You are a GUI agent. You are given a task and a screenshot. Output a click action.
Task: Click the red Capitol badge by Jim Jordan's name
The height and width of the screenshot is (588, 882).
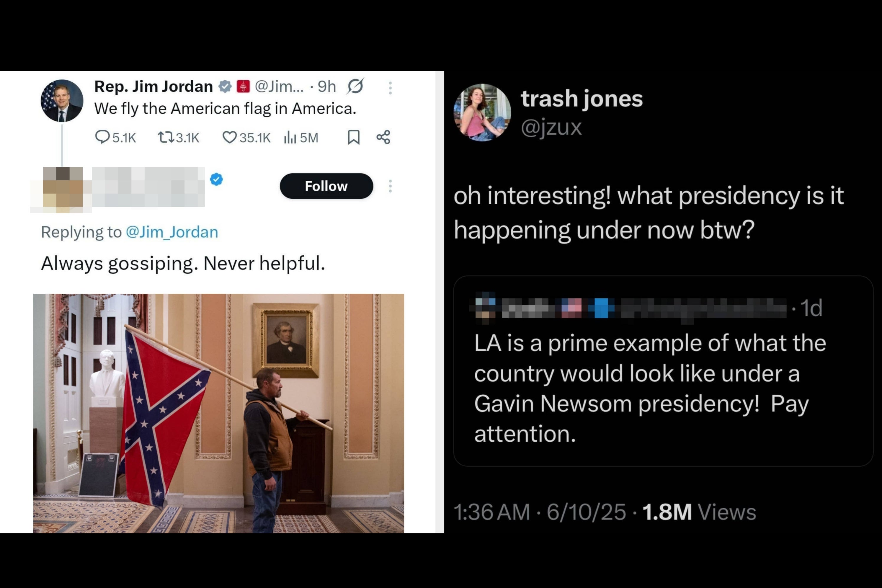pyautogui.click(x=243, y=86)
